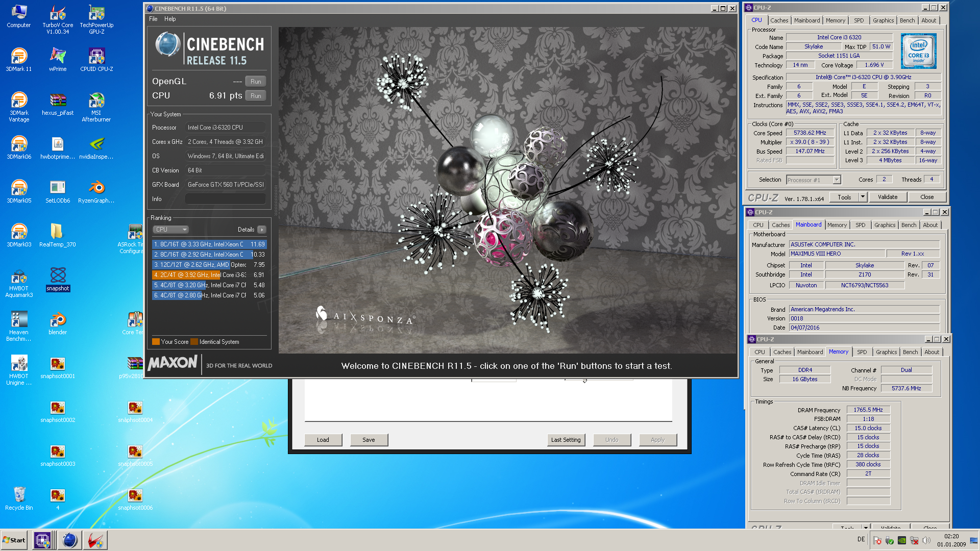980x551 pixels.
Task: Switch to Graphics tab in Mainboard CPU-Z window
Action: click(885, 225)
